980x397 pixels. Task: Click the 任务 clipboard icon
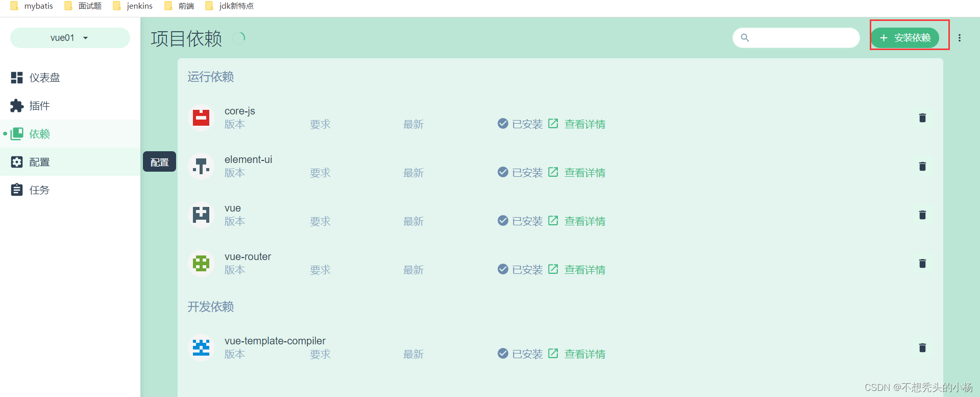point(17,190)
